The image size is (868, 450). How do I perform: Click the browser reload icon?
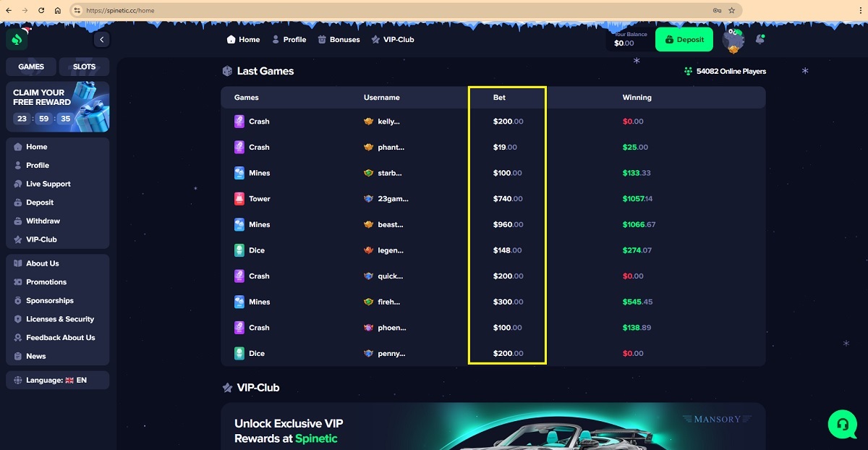pyautogui.click(x=41, y=11)
